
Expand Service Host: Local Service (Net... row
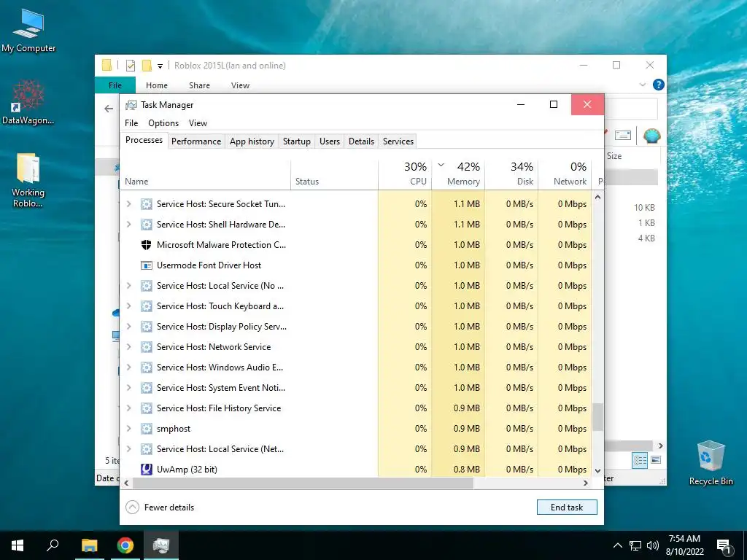[128, 449]
